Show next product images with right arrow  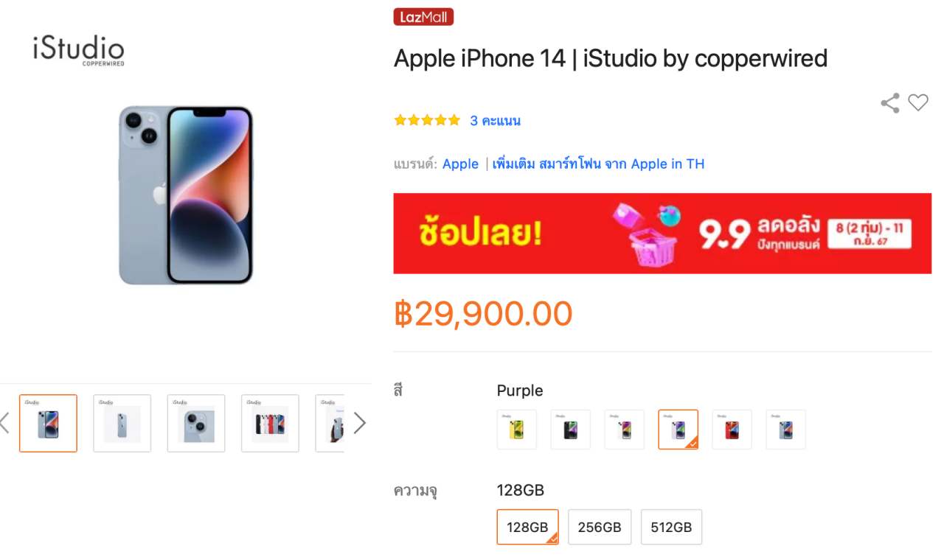[359, 423]
